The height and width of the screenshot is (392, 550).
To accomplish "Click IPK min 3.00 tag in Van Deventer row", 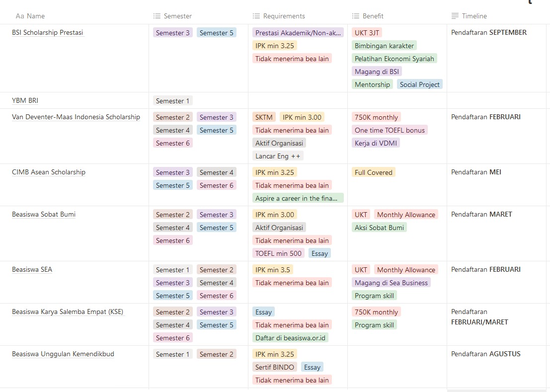I will tap(302, 117).
